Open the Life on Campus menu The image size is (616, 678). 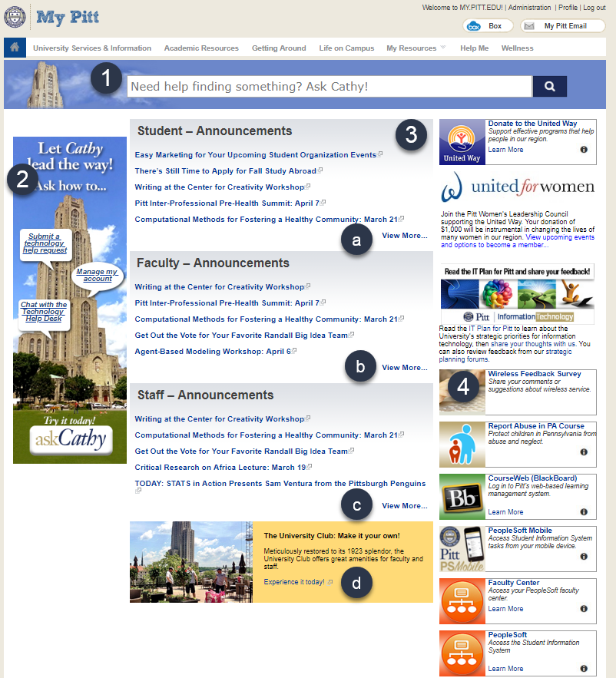[x=346, y=48]
